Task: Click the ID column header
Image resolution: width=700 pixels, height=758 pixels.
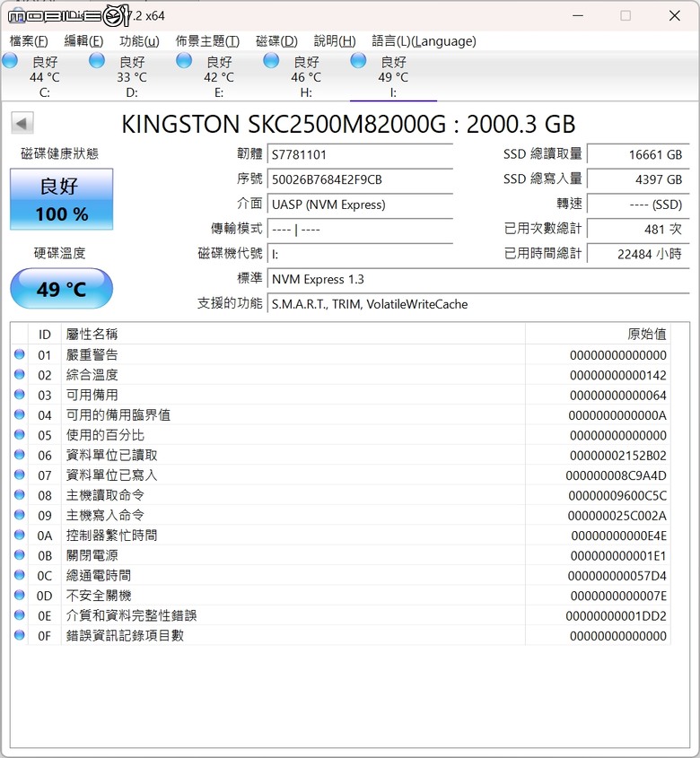Action: click(45, 334)
